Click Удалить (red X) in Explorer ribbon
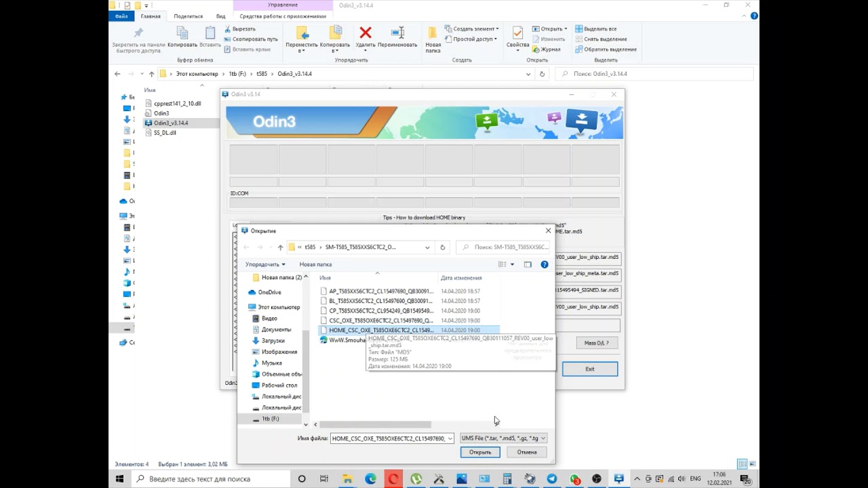This screenshot has width=868, height=488. coord(366,37)
